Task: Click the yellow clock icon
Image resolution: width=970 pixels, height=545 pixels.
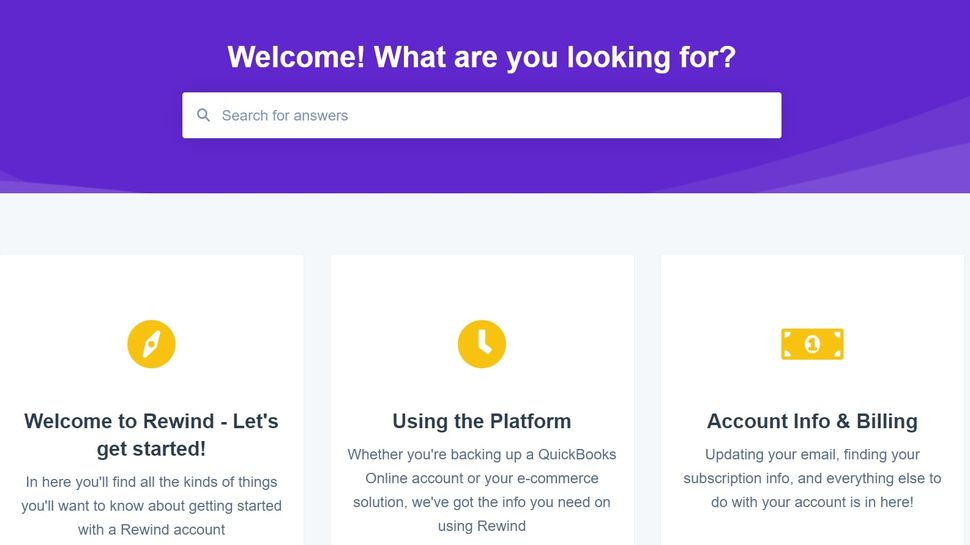Action: 482,344
